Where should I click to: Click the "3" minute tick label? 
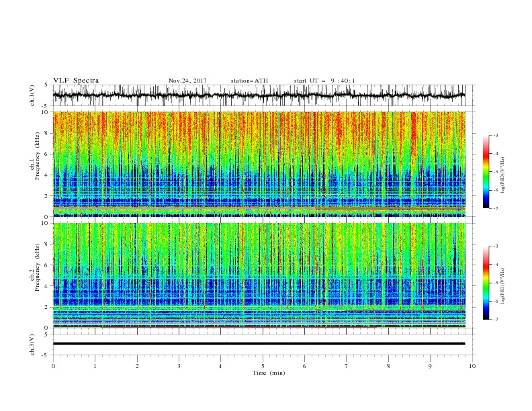(179, 366)
